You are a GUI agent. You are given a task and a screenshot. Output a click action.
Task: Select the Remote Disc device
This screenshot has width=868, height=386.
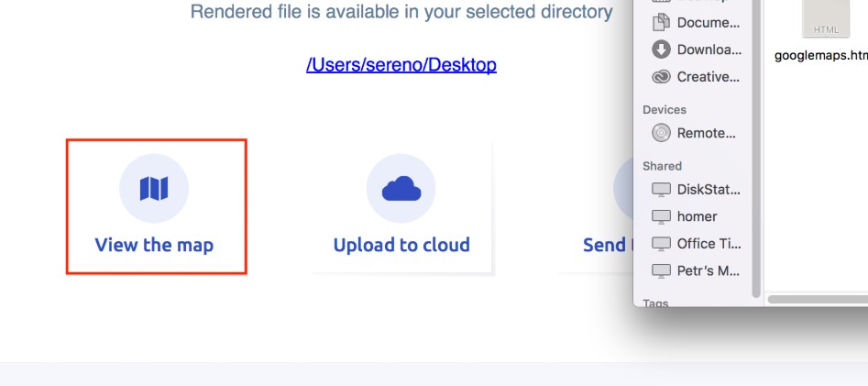click(697, 133)
